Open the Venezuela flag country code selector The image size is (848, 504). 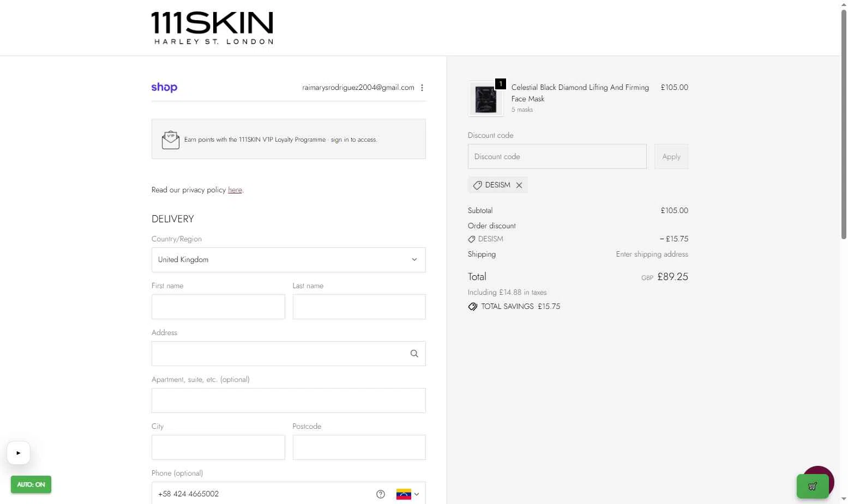[x=408, y=494]
